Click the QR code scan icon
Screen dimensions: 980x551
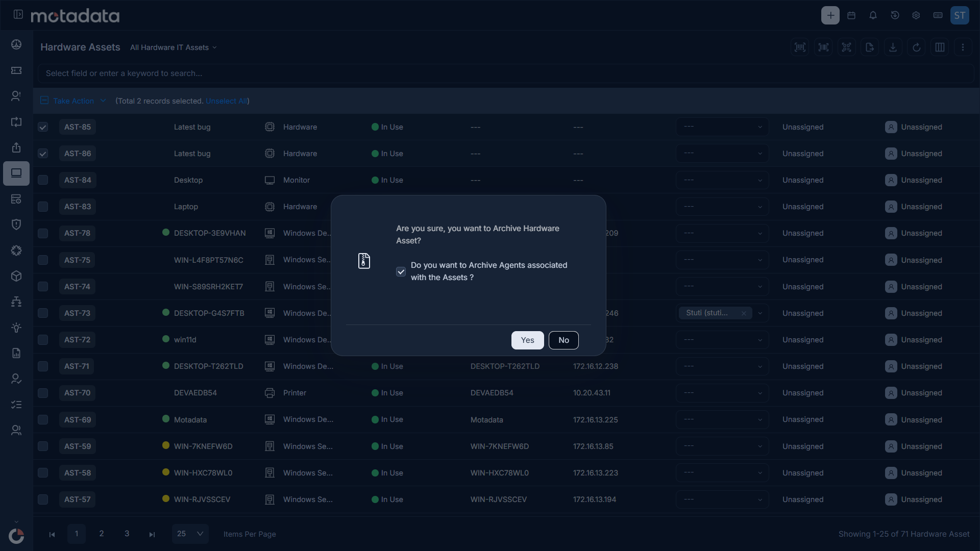coord(847,47)
